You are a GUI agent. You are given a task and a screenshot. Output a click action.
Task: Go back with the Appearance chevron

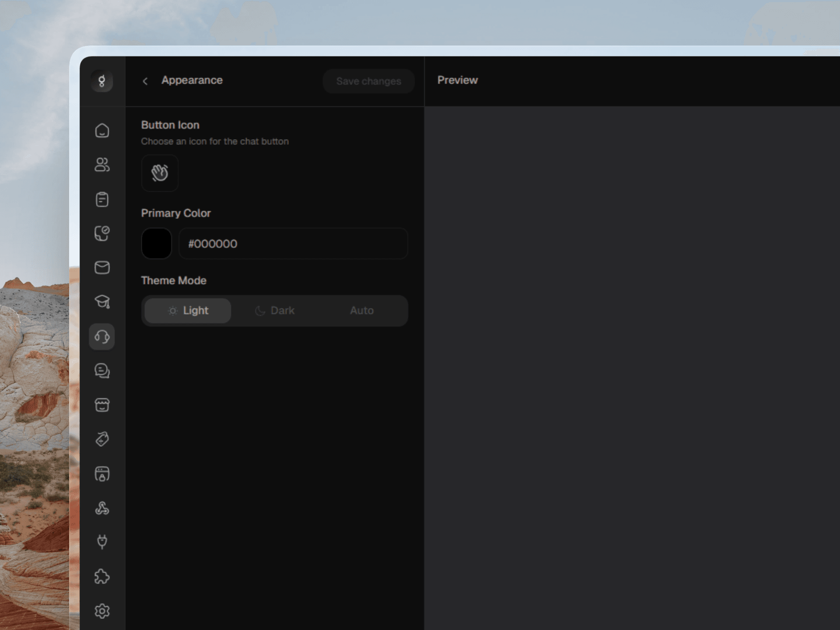pos(145,81)
